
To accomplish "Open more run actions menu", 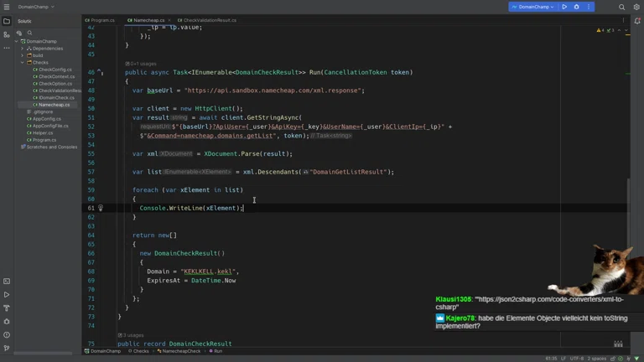I will (x=589, y=7).
